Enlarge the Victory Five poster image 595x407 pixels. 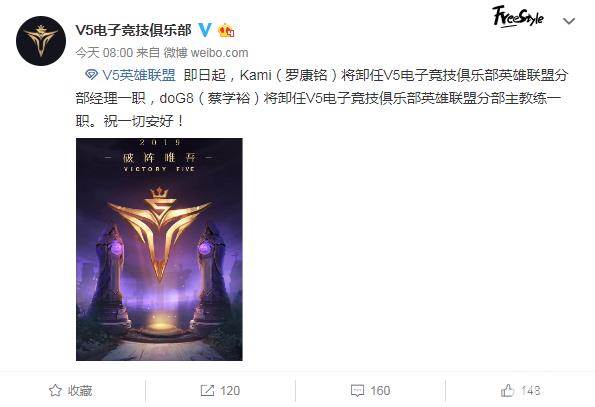[x=159, y=249]
